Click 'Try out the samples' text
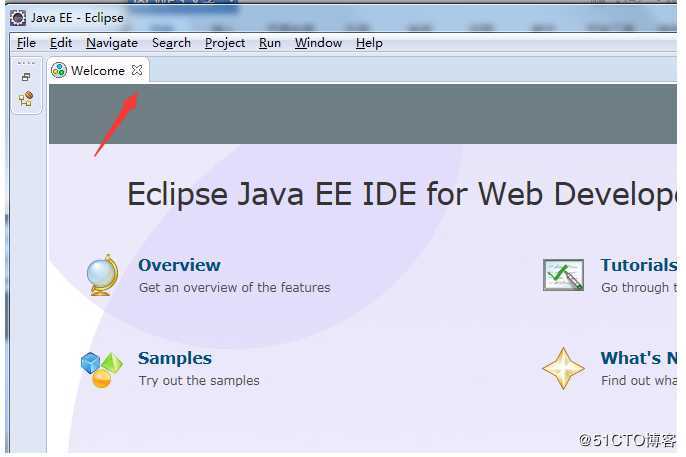This screenshot has height=457, width=686. (199, 381)
